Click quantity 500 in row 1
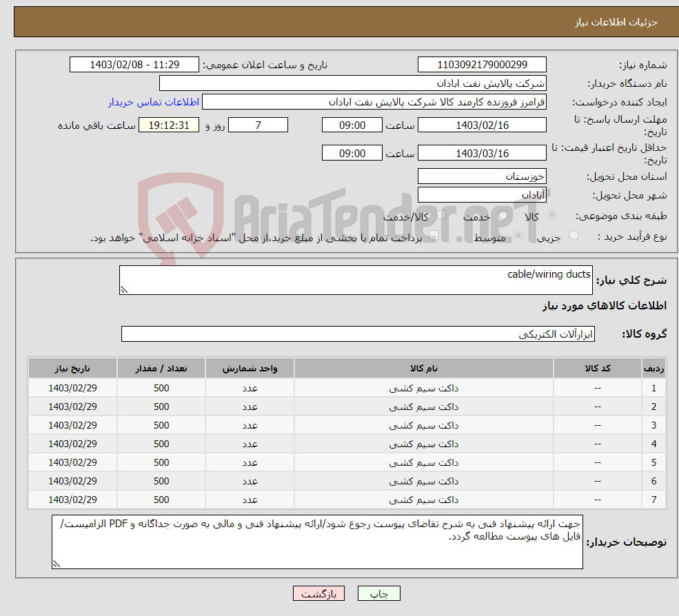The height and width of the screenshot is (616, 679). [x=161, y=389]
